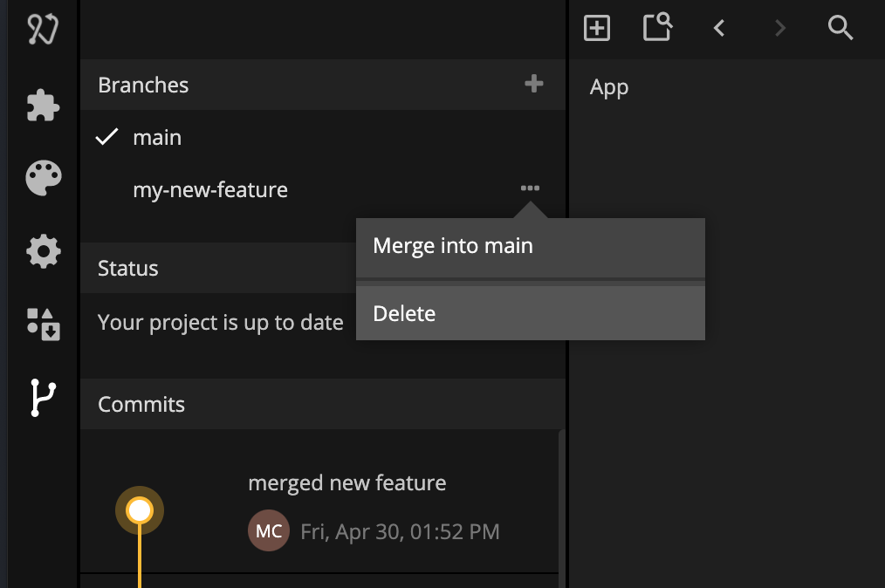Open the search-in-component icon
The image size is (885, 588).
coord(657,27)
